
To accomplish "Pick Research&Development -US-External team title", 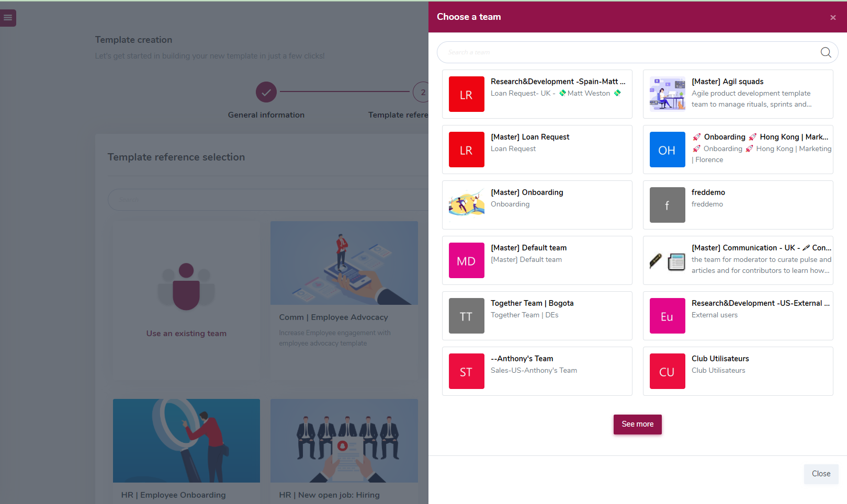I will (x=760, y=303).
